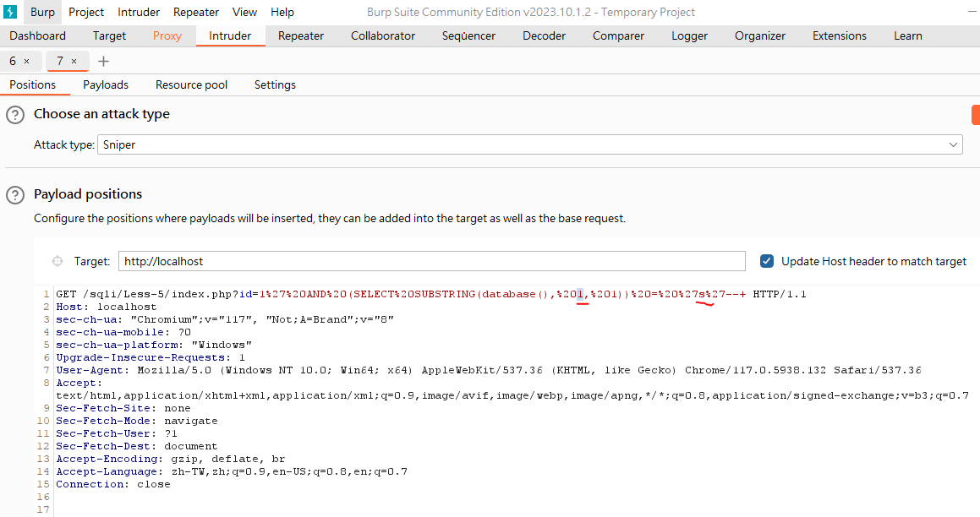Close Intruder tab 7
This screenshot has height=517, width=980.
point(74,61)
